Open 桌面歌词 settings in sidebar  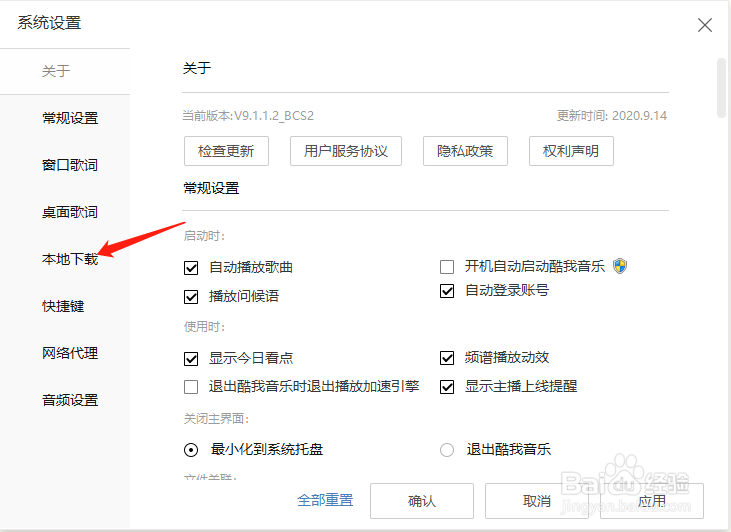tap(70, 212)
